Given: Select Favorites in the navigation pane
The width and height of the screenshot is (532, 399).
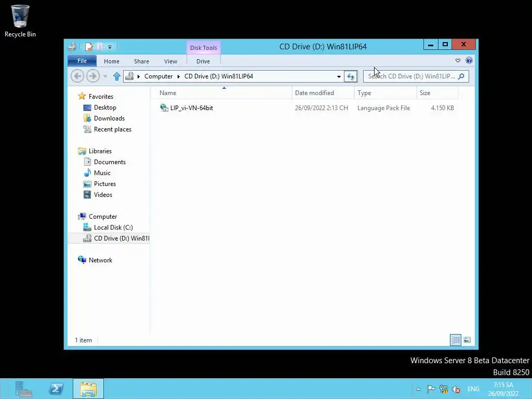Looking at the screenshot, I should 101,96.
